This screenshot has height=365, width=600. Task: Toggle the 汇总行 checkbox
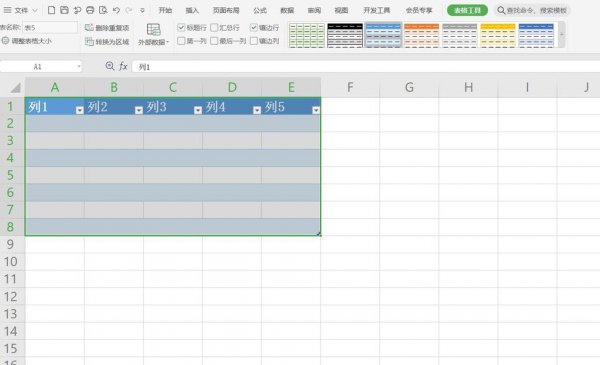[x=214, y=27]
